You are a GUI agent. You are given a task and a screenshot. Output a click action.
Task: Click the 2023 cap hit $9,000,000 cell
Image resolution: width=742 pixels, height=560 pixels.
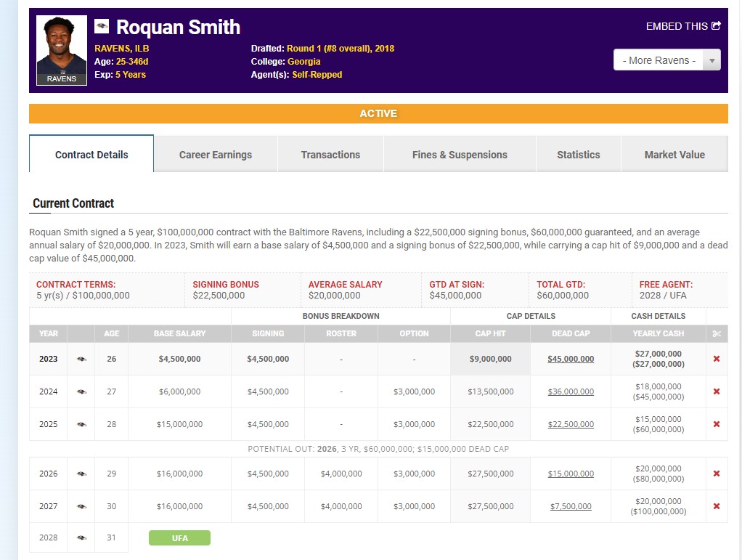(x=490, y=359)
